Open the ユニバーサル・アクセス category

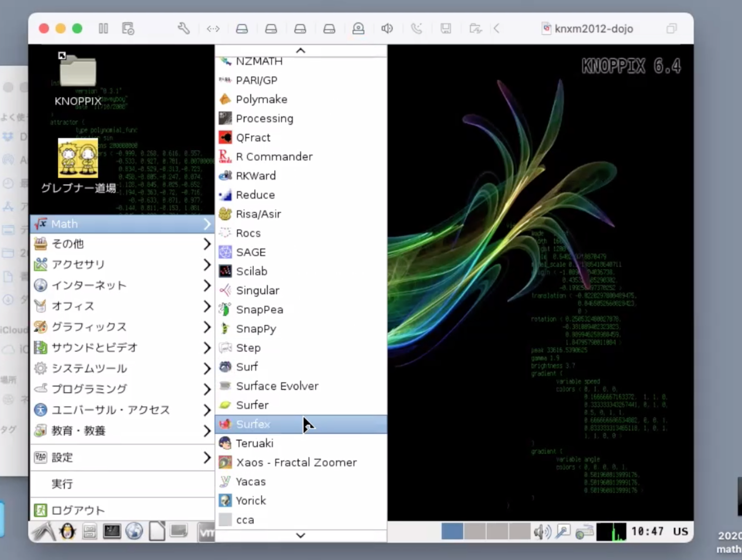pos(122,410)
